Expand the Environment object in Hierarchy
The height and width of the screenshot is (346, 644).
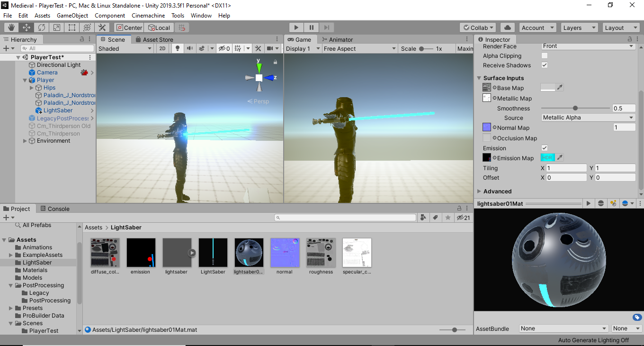click(x=25, y=141)
